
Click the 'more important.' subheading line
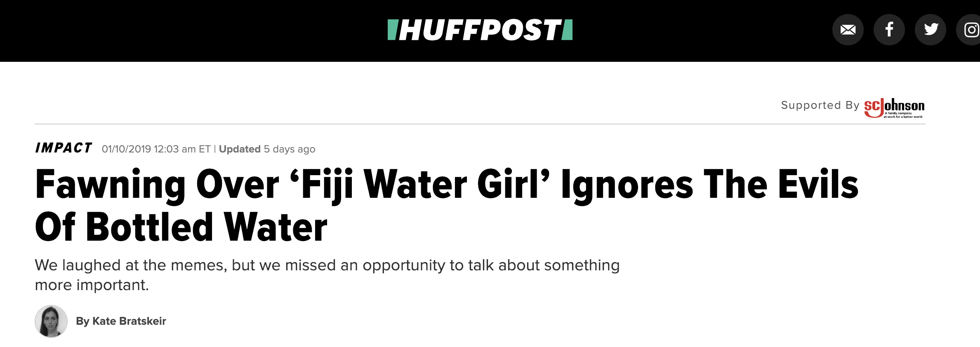(x=92, y=285)
